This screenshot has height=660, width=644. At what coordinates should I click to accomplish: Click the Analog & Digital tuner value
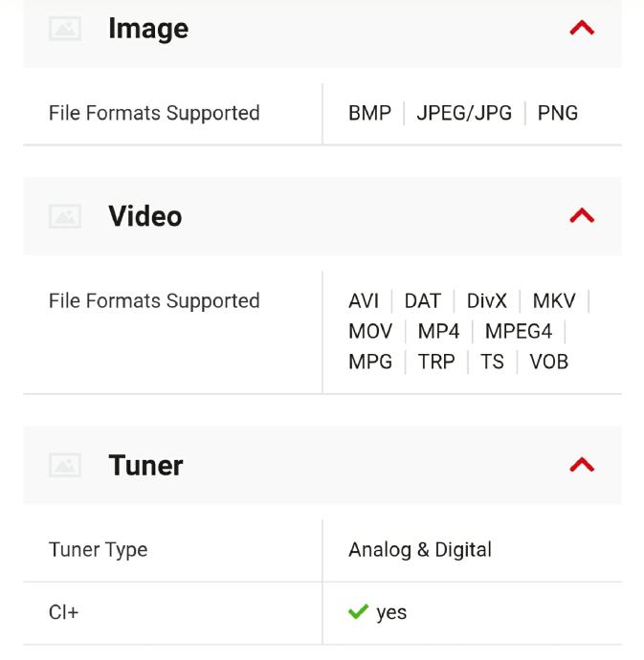tap(420, 550)
